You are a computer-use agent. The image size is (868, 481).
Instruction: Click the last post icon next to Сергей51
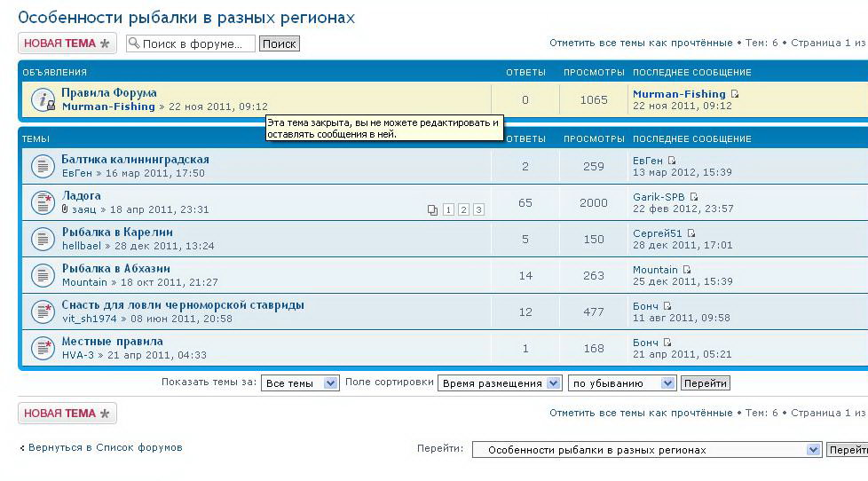[691, 233]
